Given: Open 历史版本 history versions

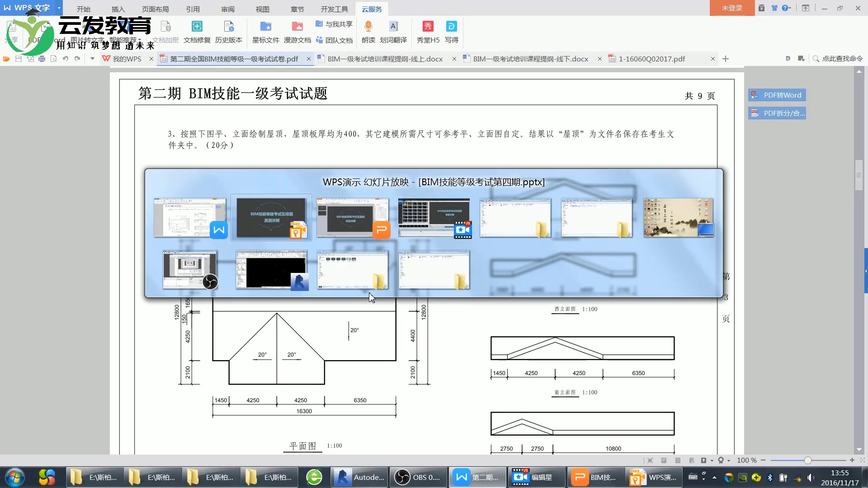Looking at the screenshot, I should click(x=228, y=27).
